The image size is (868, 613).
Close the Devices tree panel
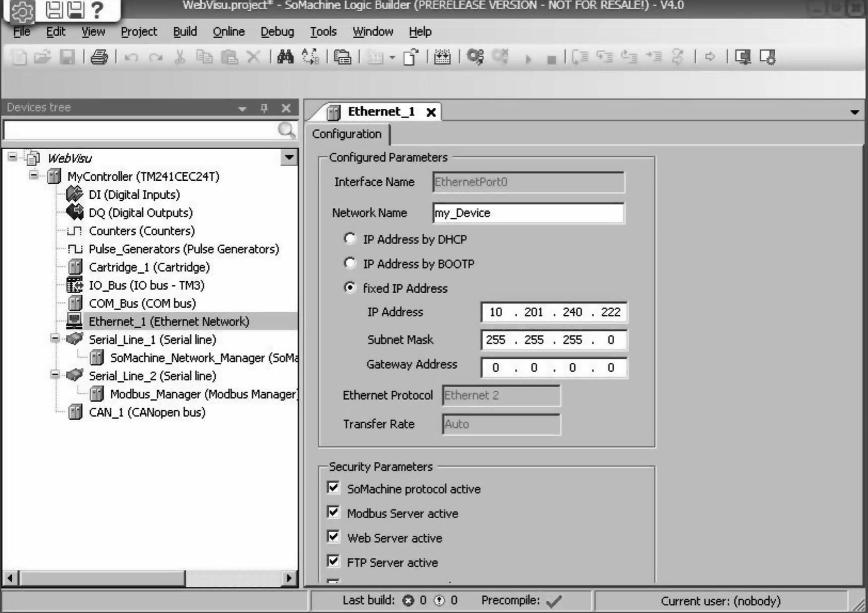tap(286, 107)
